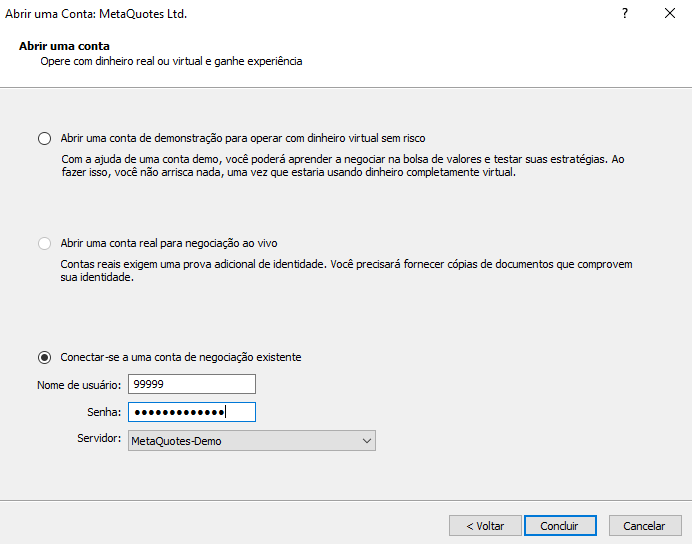
Task: Click Concluir to finish the wizard
Action: [559, 526]
